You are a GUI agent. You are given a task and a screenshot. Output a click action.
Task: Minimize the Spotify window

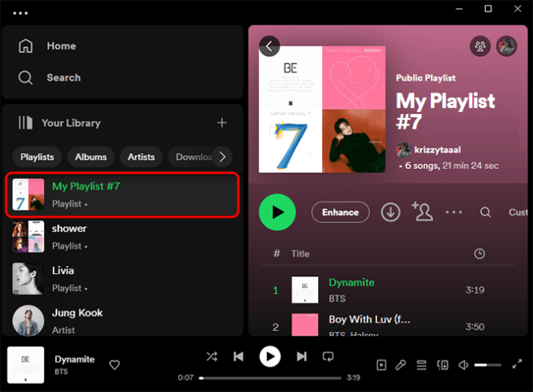pos(460,8)
